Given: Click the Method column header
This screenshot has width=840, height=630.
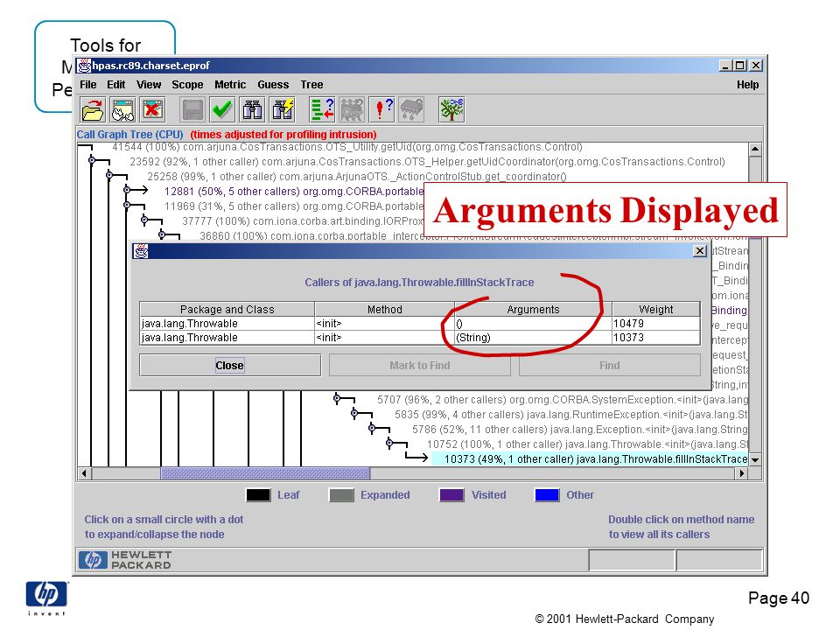Looking at the screenshot, I should [385, 309].
